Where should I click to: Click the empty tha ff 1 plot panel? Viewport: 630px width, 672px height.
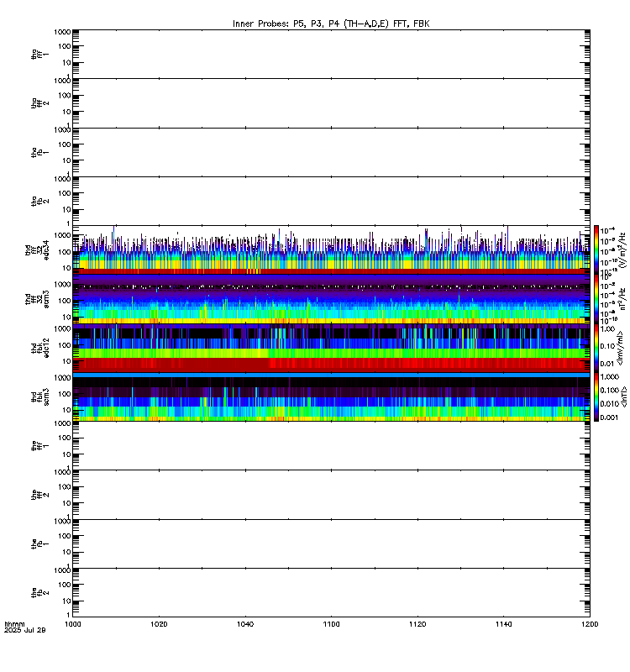331,54
